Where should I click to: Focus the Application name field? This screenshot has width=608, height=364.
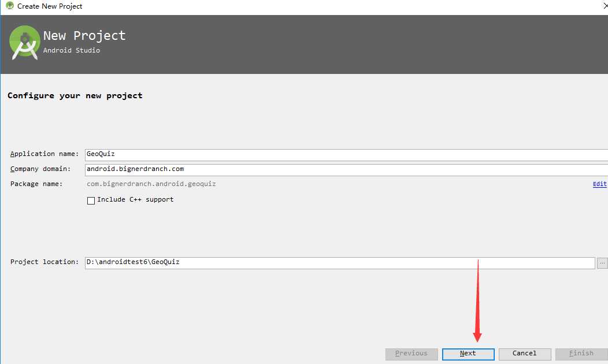pyautogui.click(x=346, y=155)
